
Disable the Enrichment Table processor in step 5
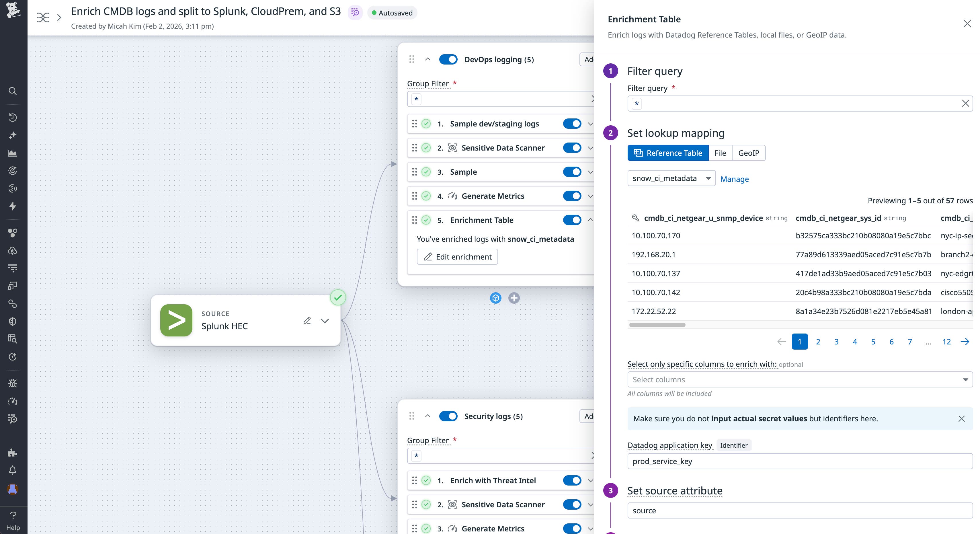pos(572,220)
